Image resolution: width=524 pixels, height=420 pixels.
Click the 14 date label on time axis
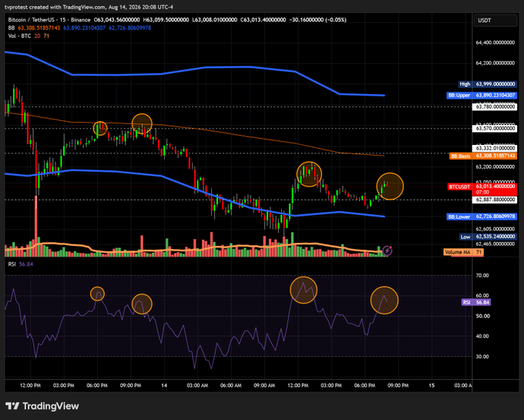pyautogui.click(x=164, y=385)
